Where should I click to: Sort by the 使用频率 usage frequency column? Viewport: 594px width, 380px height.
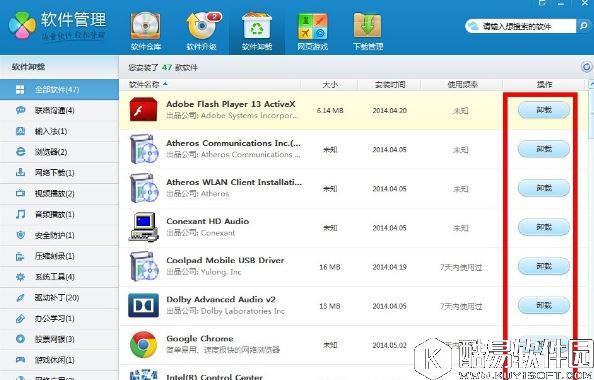tap(462, 84)
